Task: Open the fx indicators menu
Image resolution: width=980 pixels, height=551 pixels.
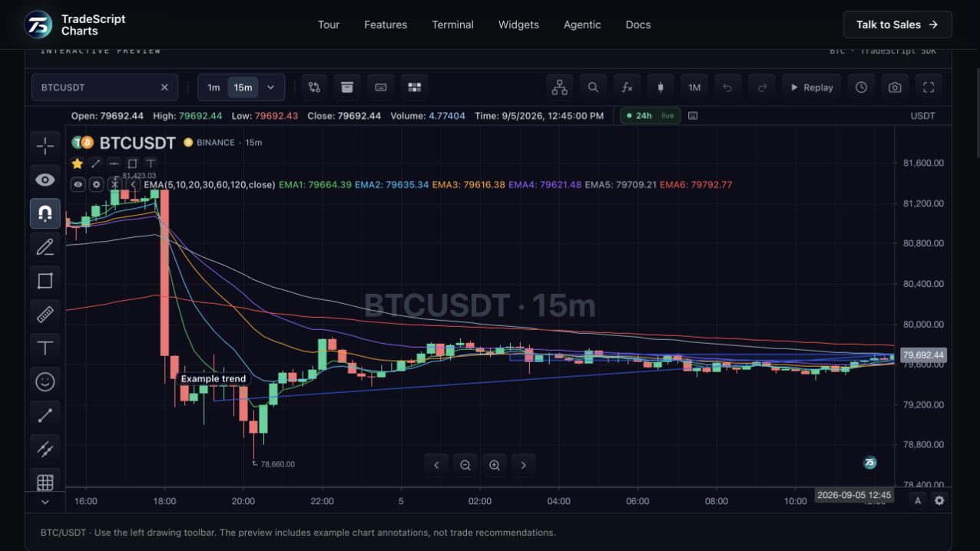Action: pos(627,87)
